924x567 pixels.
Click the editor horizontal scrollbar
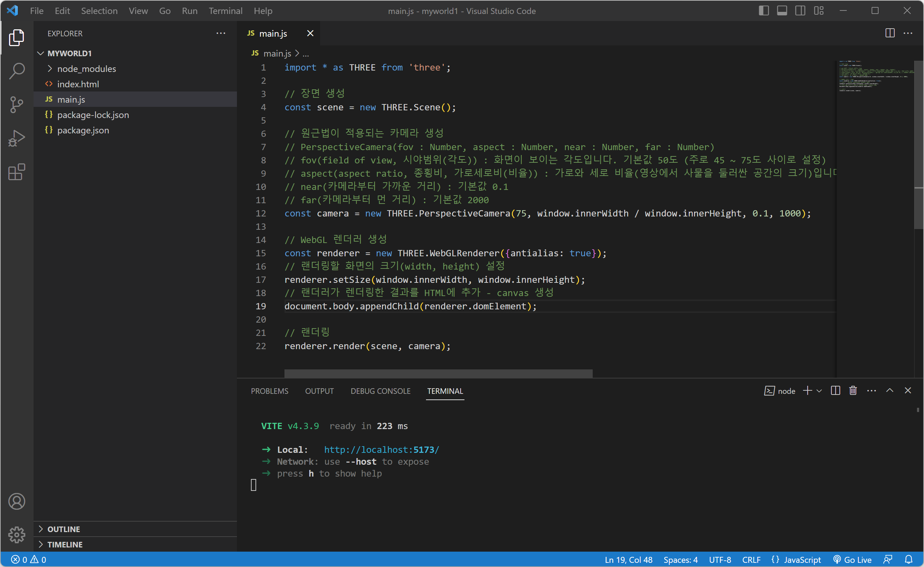pos(438,373)
